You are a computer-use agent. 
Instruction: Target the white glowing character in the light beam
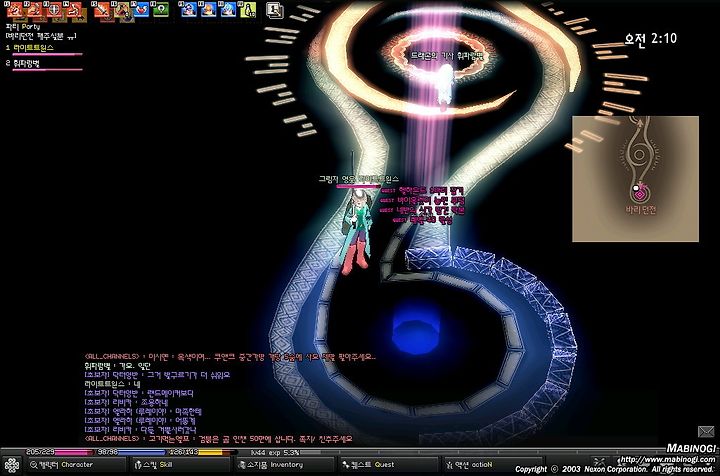point(444,86)
